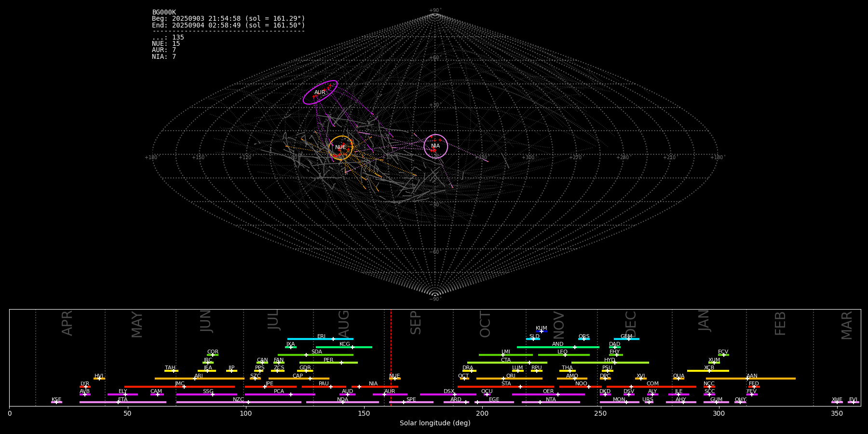868x434 pixels.
Task: Click the XHE shower bar
Action: pos(837,402)
